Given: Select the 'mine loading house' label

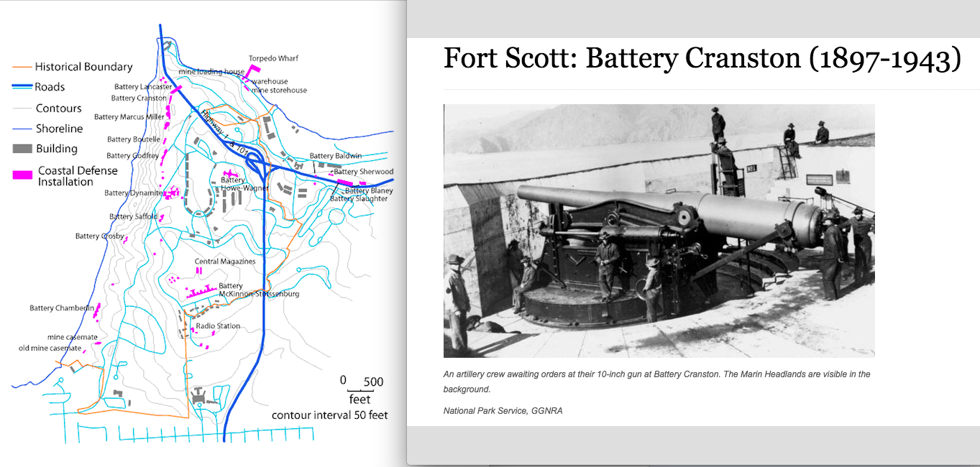Looking at the screenshot, I should 211,72.
